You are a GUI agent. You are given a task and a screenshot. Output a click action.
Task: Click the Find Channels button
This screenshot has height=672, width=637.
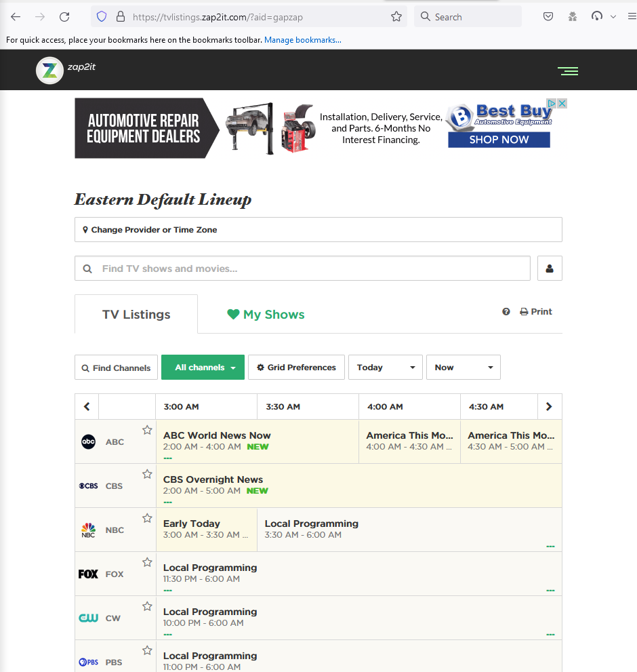coord(116,368)
